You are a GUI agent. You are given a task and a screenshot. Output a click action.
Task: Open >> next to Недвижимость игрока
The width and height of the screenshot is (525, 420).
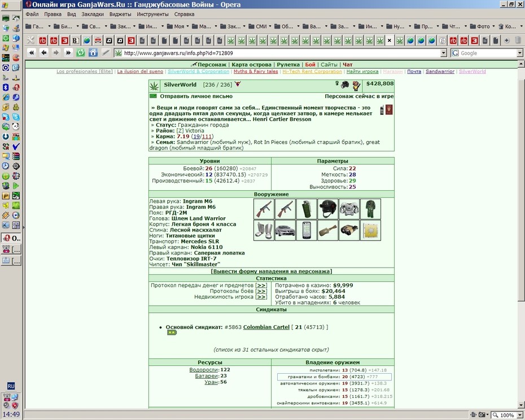pos(261,297)
